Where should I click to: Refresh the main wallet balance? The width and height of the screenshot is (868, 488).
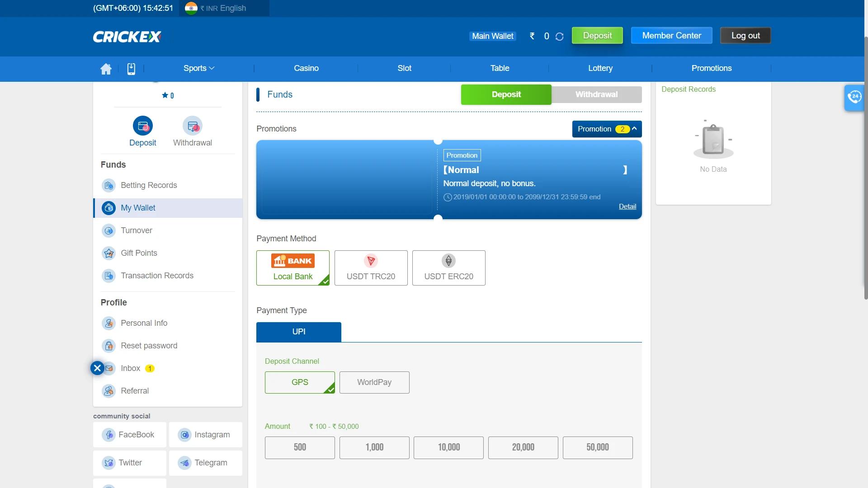(559, 37)
